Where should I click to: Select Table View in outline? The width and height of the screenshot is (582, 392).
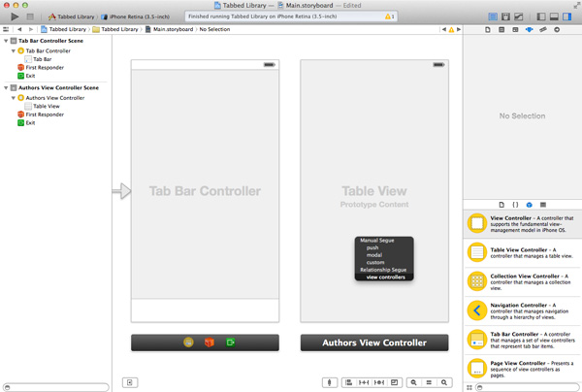coord(43,106)
